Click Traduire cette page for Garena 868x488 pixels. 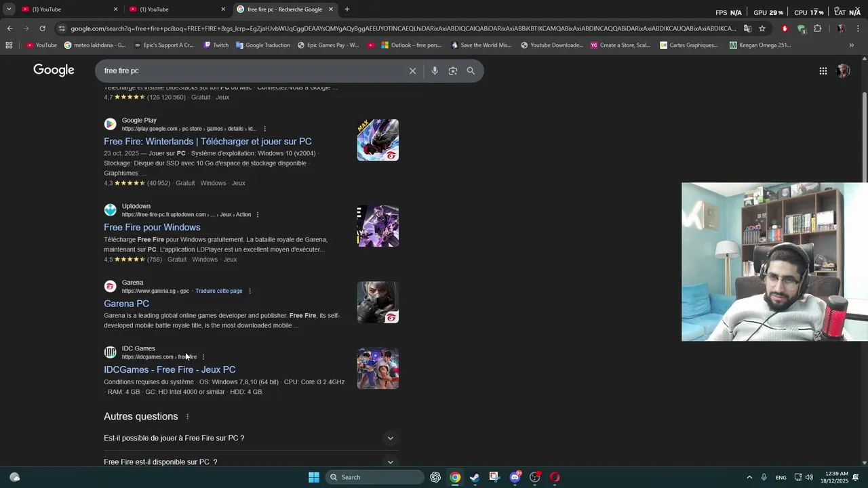click(x=218, y=291)
